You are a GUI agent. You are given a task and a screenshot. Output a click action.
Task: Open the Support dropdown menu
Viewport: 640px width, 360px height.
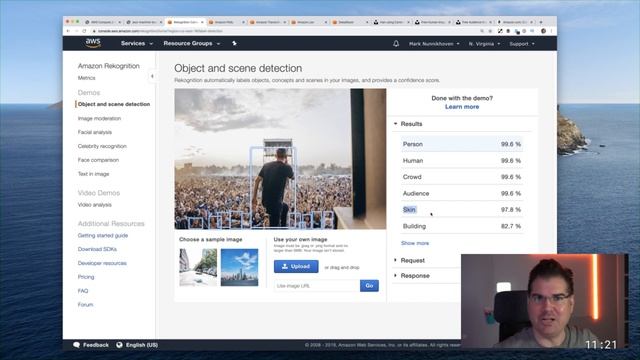pos(522,44)
